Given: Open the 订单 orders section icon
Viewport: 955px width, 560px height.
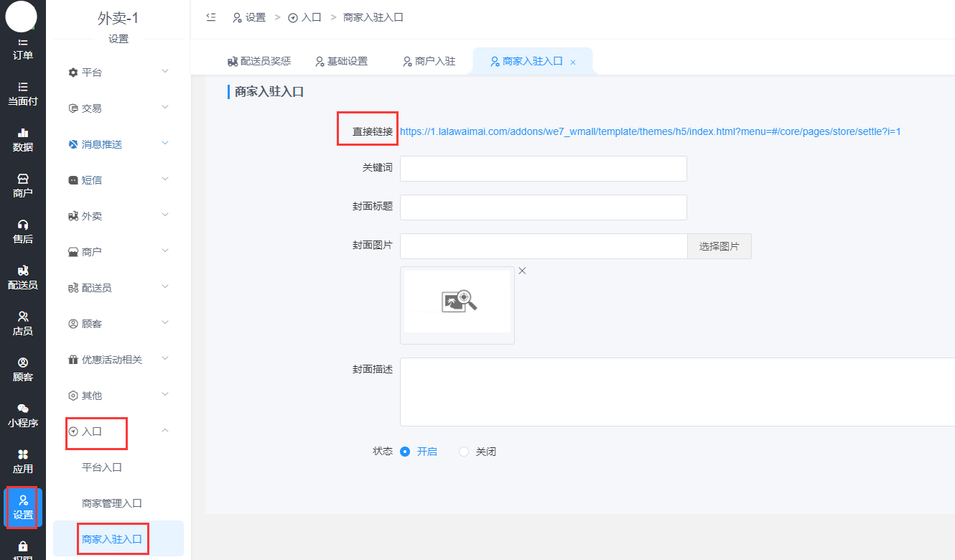Looking at the screenshot, I should (x=23, y=43).
